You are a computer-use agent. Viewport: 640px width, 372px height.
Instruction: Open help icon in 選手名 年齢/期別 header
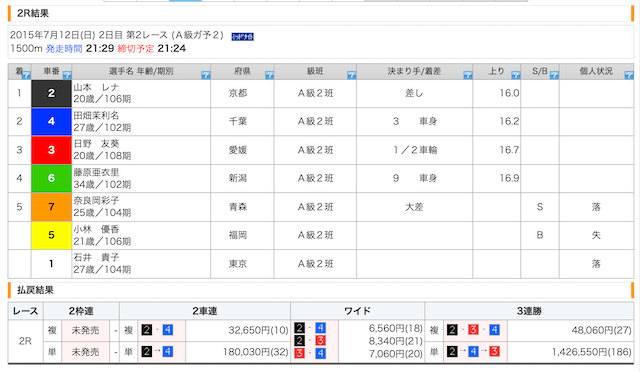coord(205,75)
